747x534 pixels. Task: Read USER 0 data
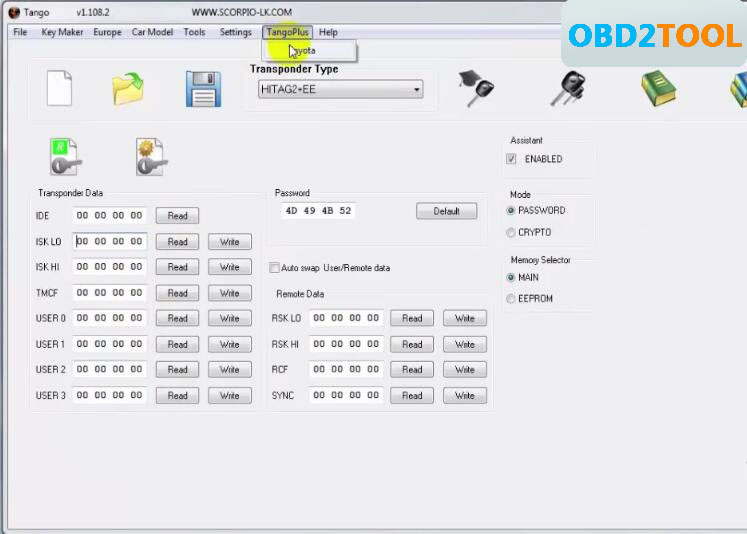177,318
